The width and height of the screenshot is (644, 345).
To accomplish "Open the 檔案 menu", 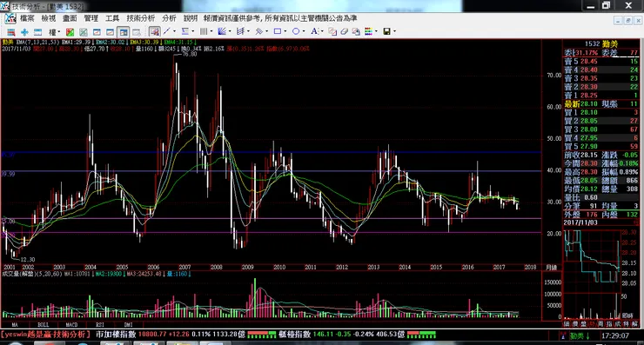I will (x=27, y=18).
